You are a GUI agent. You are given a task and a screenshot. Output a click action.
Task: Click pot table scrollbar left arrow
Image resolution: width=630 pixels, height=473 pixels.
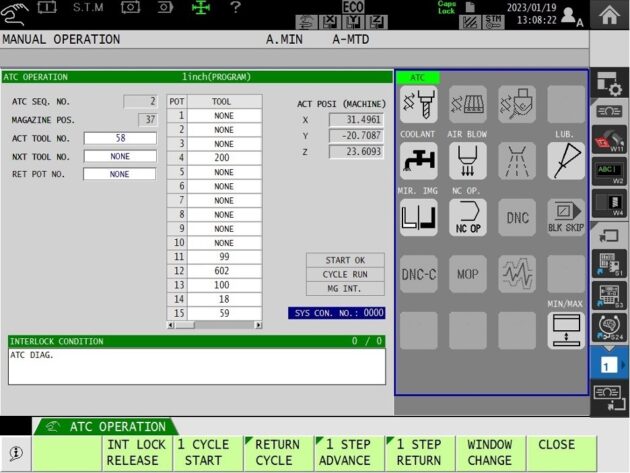pos(171,325)
